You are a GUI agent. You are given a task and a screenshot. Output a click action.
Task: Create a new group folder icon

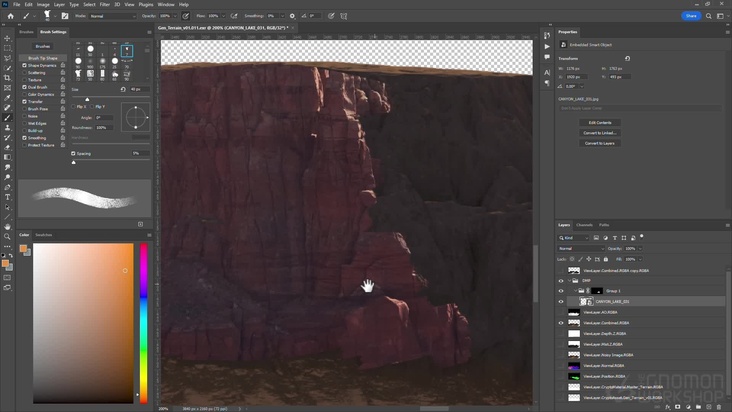(x=698, y=407)
